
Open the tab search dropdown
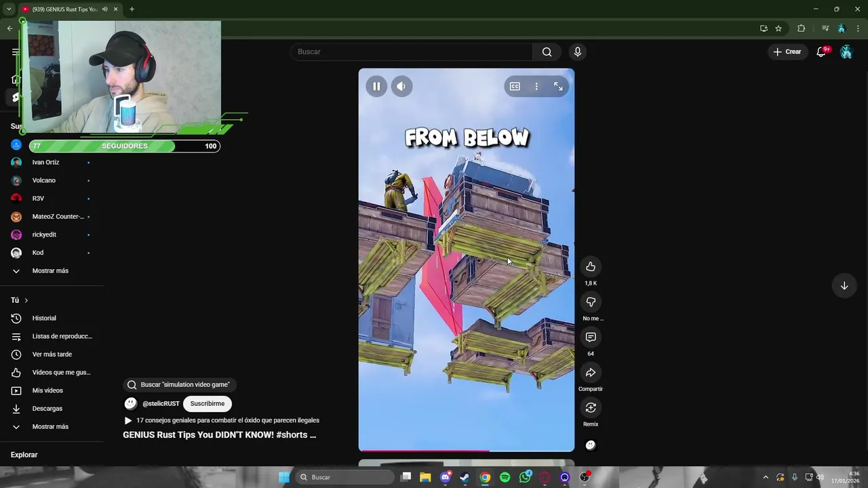click(9, 9)
